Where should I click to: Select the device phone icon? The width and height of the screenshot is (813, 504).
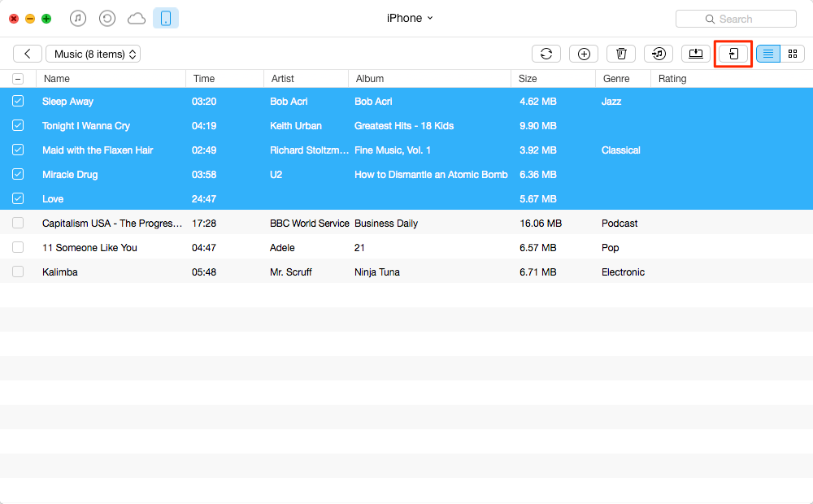tap(166, 18)
